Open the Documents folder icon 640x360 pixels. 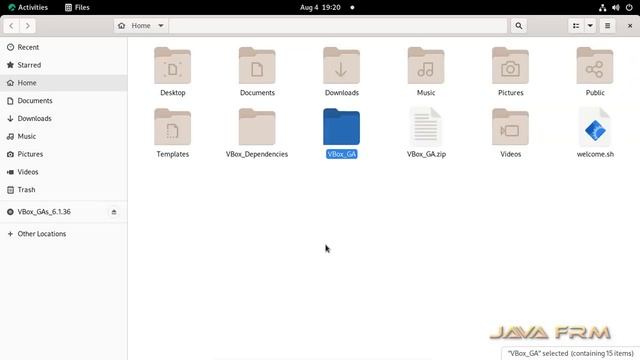click(x=257, y=66)
